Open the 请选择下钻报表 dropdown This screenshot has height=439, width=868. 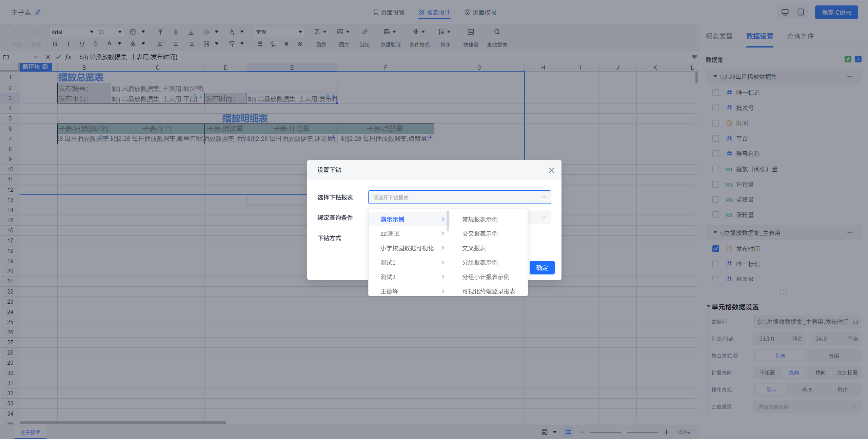[459, 197]
